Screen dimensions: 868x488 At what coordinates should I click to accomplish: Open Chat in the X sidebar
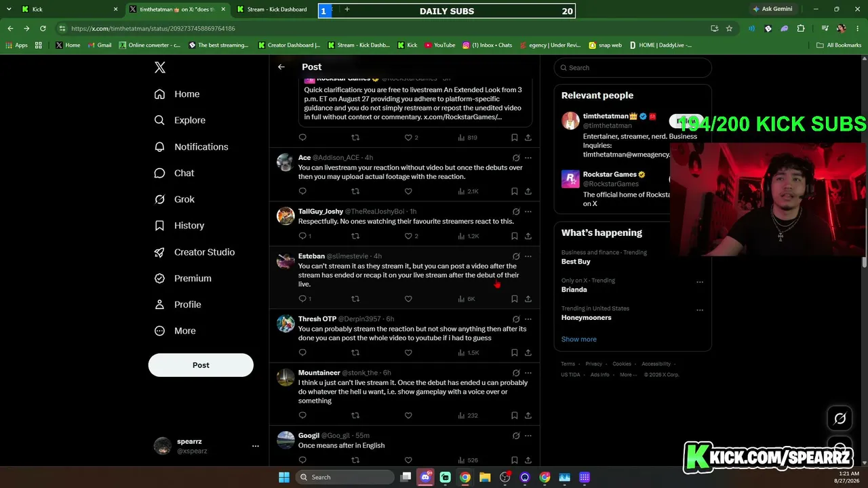point(175,173)
